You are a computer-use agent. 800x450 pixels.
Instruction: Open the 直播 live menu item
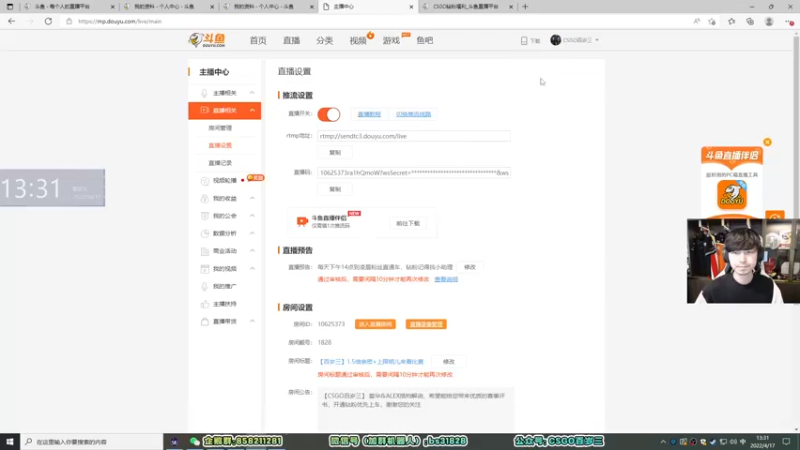(291, 40)
